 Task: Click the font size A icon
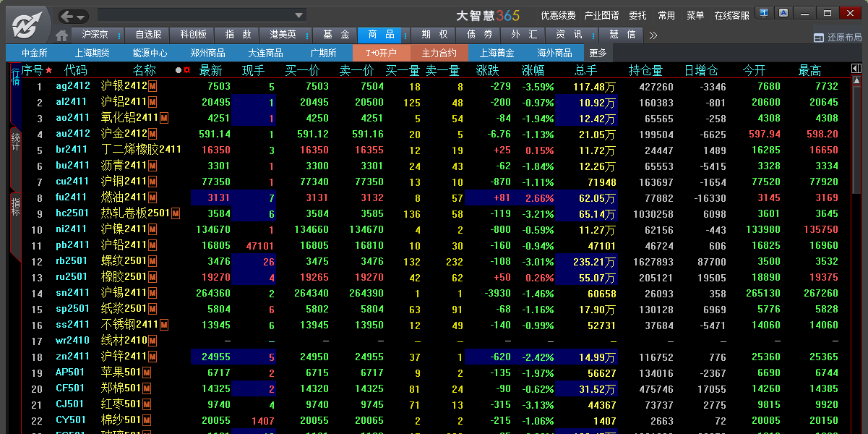784,13
